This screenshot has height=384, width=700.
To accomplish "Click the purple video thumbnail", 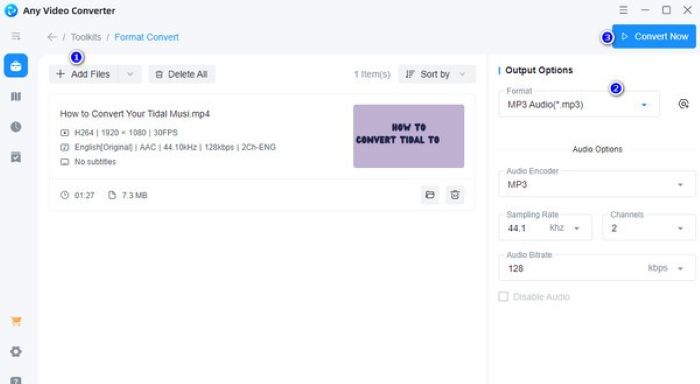I will [408, 136].
